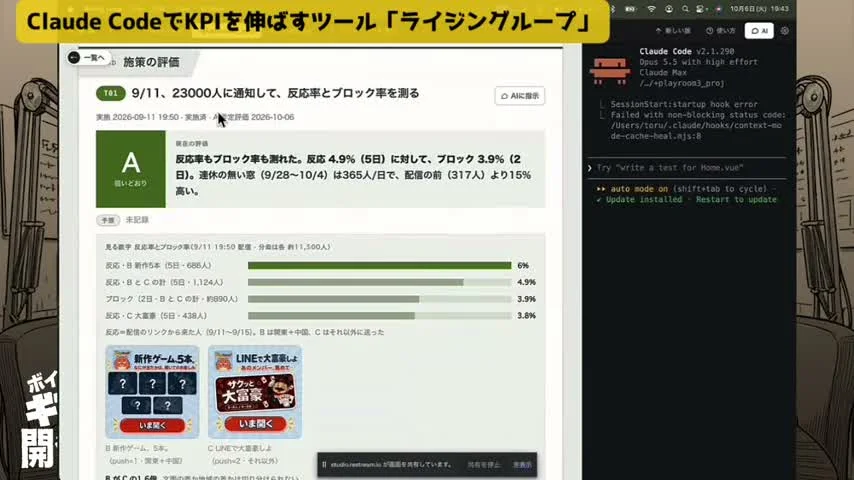Click the SessionStart:startup hook error line
The width and height of the screenshot is (854, 480).
[684, 104]
